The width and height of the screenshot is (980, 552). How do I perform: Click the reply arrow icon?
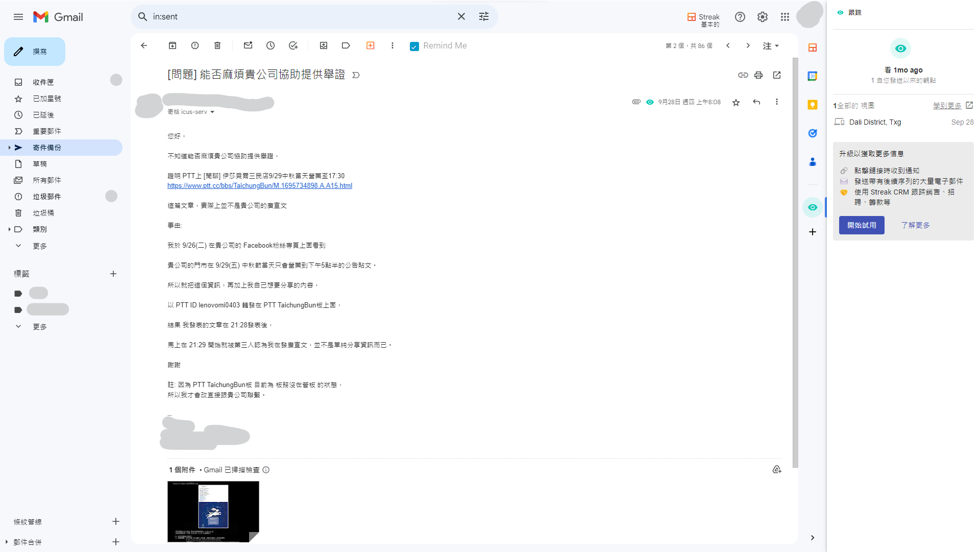756,102
